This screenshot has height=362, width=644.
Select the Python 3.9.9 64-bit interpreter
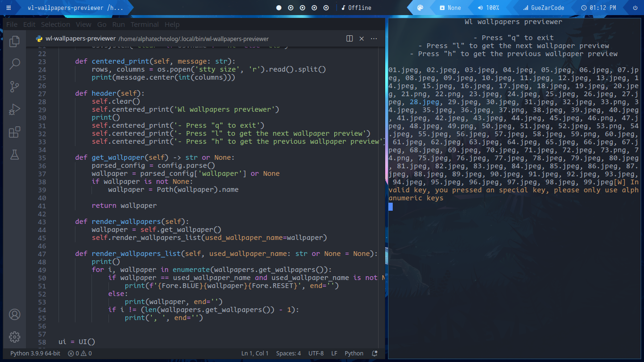tap(35, 354)
